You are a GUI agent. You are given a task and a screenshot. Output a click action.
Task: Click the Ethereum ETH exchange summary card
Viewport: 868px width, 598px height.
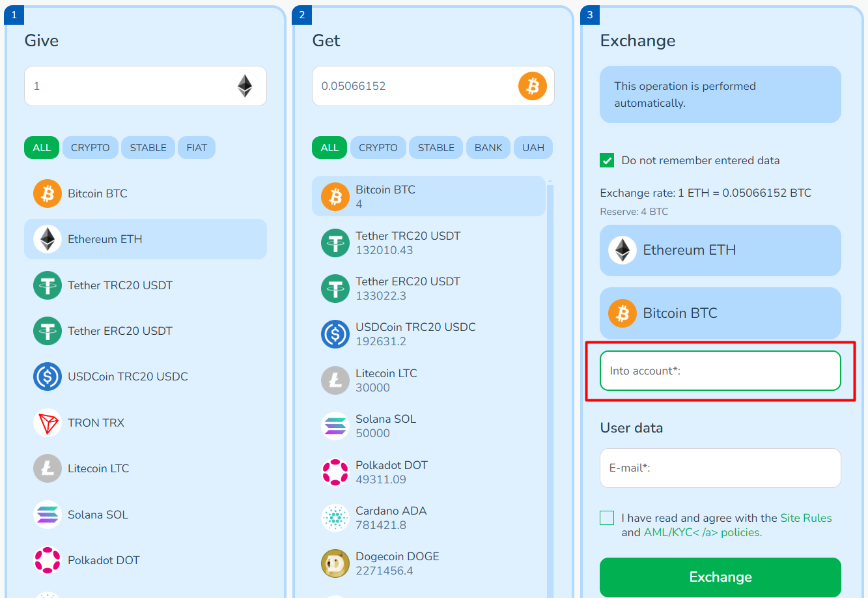point(720,250)
